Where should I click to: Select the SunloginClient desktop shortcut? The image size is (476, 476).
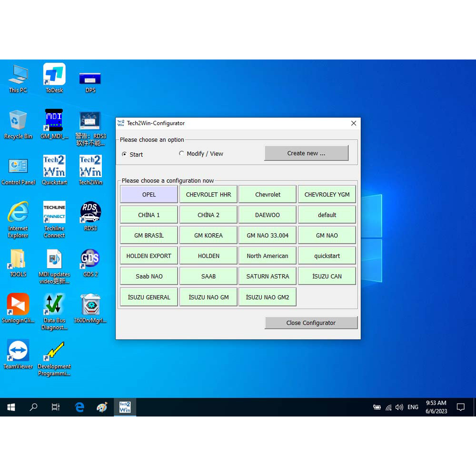click(18, 308)
